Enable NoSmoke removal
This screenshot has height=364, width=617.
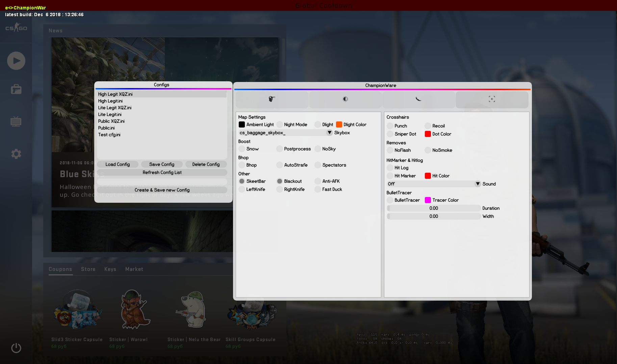[x=428, y=150]
